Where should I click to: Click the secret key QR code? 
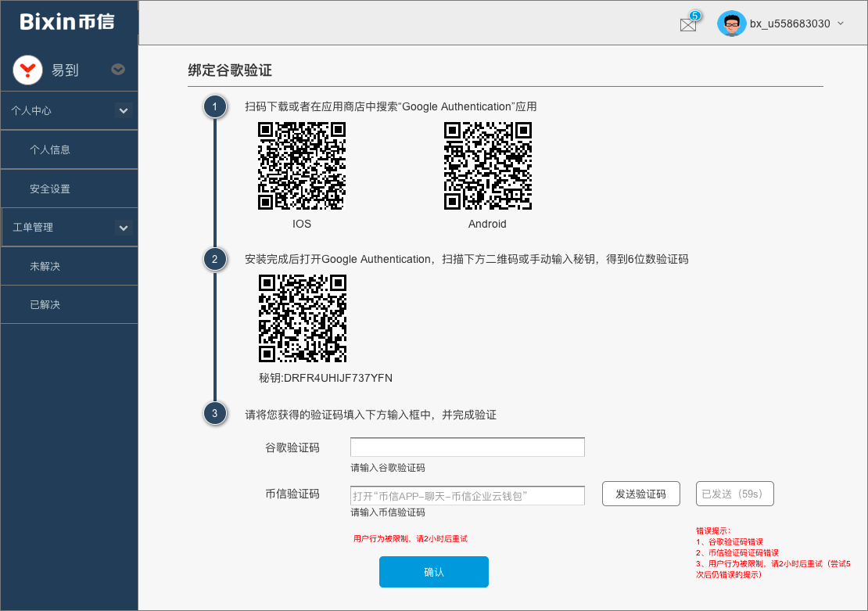click(x=303, y=318)
